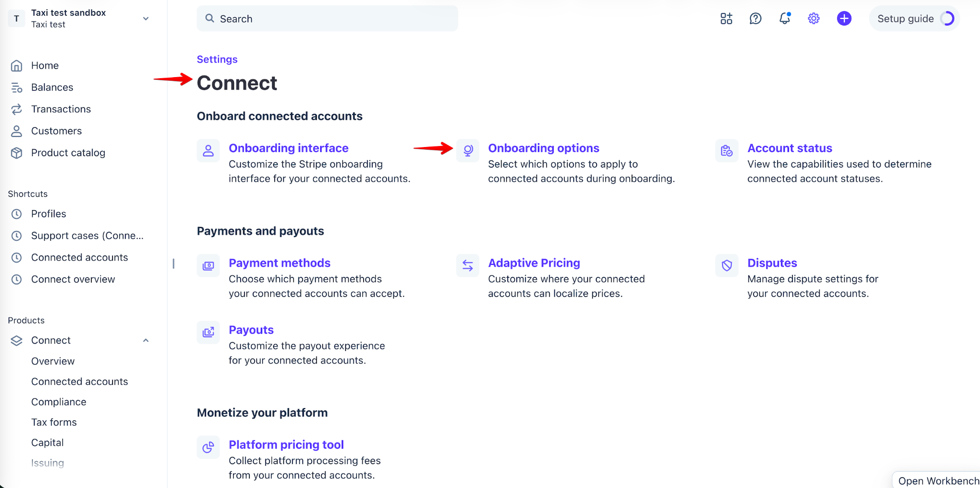Click the purple plus create icon
980x488 pixels.
[x=844, y=19]
